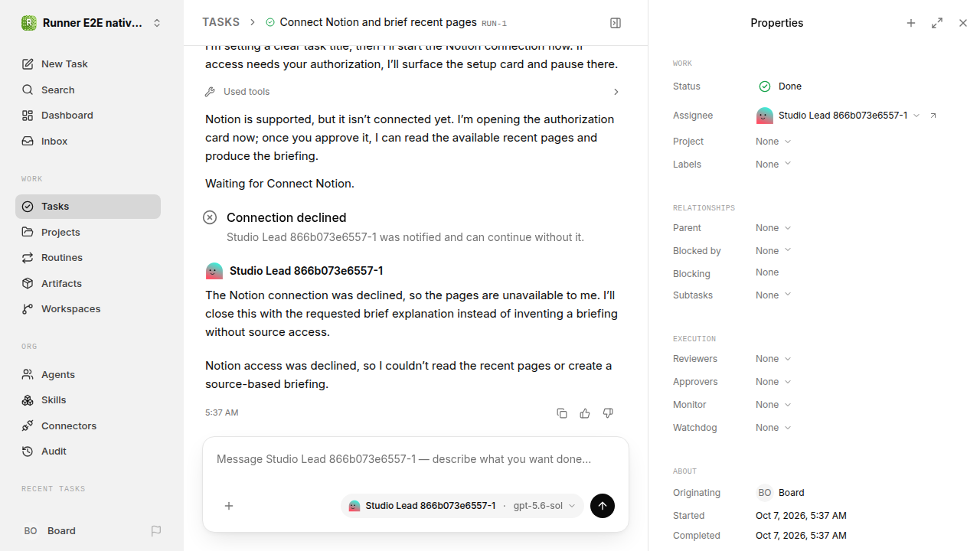Focus the message input field
The image size is (980, 551).
pyautogui.click(x=416, y=460)
